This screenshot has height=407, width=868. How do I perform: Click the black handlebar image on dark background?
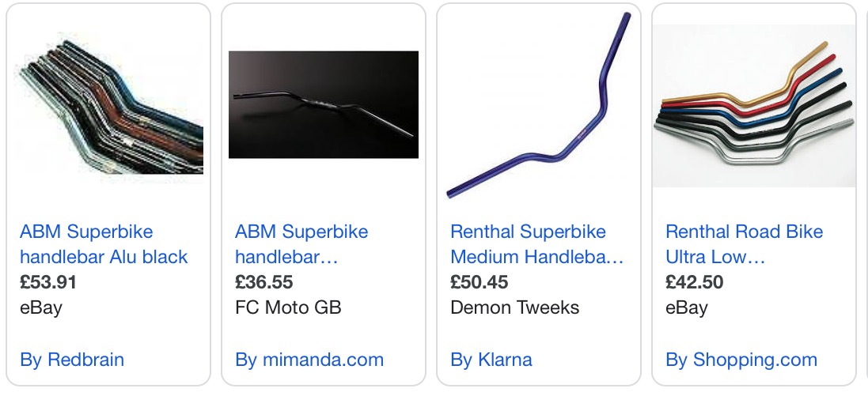click(x=323, y=104)
